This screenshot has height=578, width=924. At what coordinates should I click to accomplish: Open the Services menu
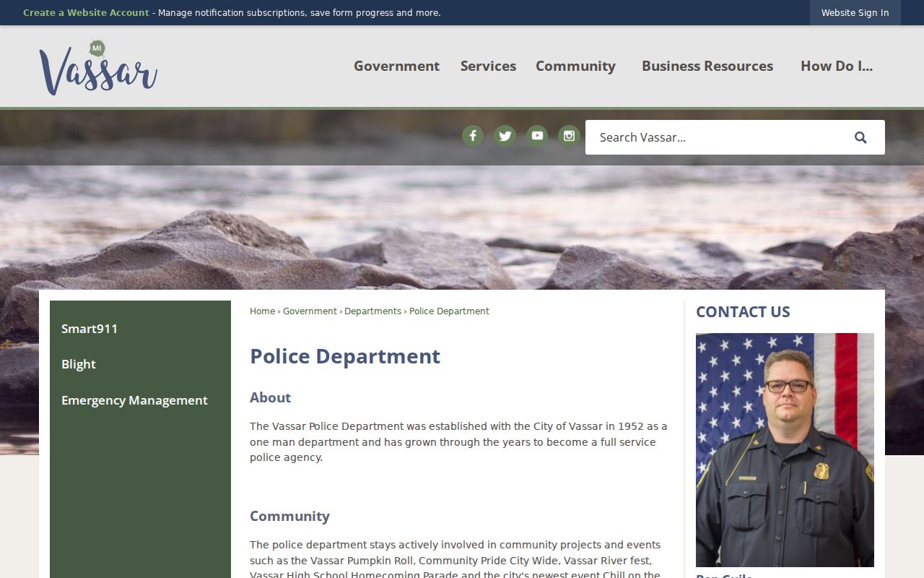tap(488, 66)
